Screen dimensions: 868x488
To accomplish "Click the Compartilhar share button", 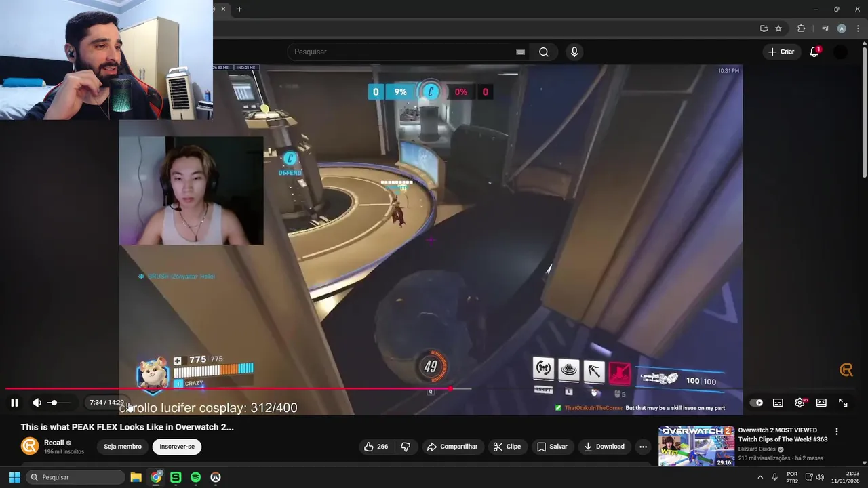I will (x=452, y=447).
